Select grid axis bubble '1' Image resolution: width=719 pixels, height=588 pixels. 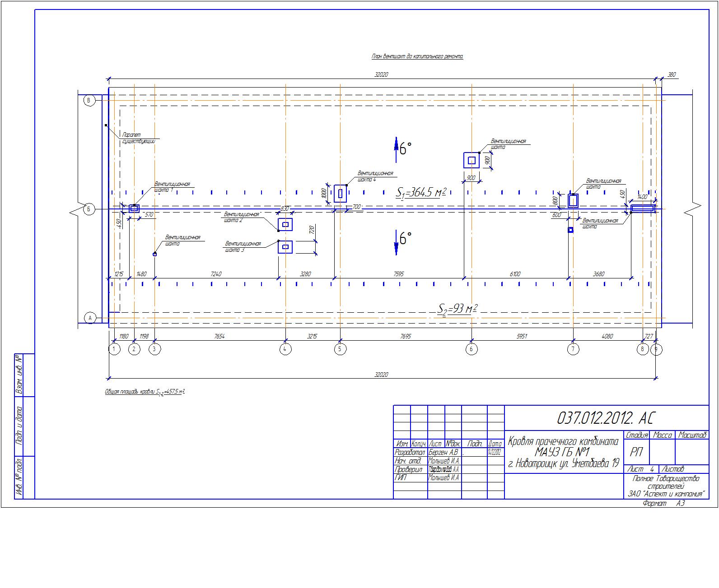click(x=115, y=349)
